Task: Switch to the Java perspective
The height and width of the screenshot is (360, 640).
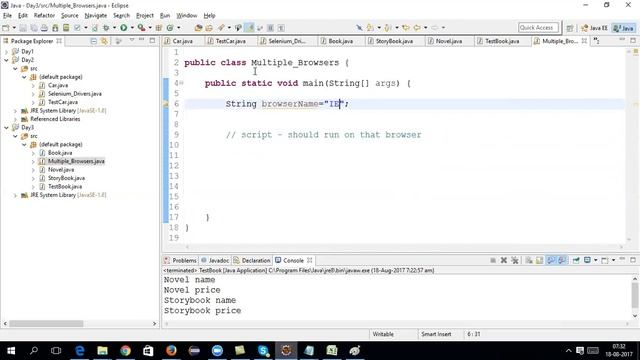Action: pyautogui.click(x=624, y=28)
